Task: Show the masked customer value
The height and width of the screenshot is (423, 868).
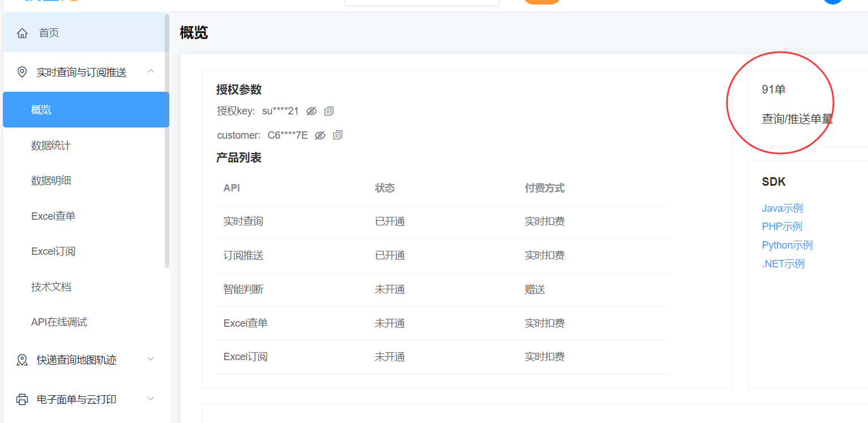Action: pyautogui.click(x=320, y=135)
